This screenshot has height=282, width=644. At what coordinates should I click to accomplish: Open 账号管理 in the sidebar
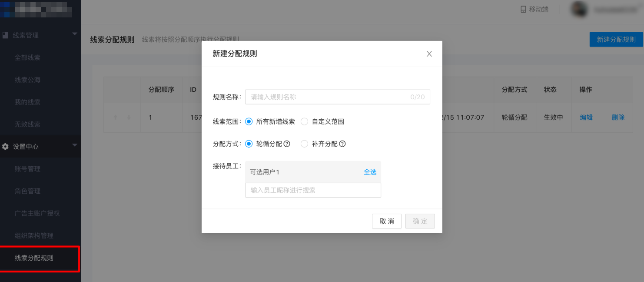click(27, 169)
